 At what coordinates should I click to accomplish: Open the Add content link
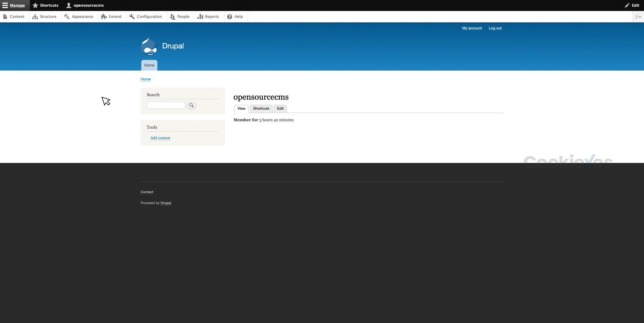tap(160, 138)
